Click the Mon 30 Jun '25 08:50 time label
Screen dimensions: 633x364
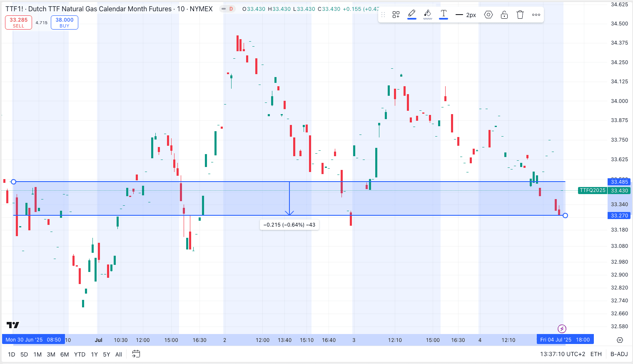(x=33, y=340)
